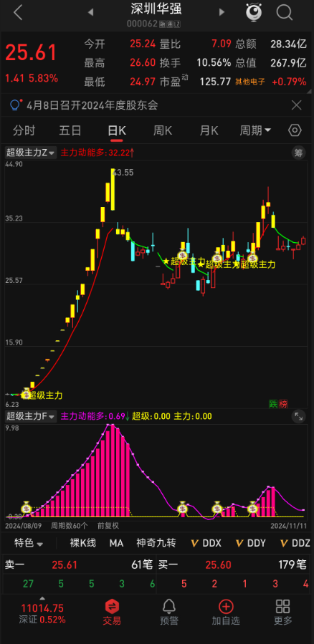Tap the 买一 price 25.60

click(x=218, y=564)
